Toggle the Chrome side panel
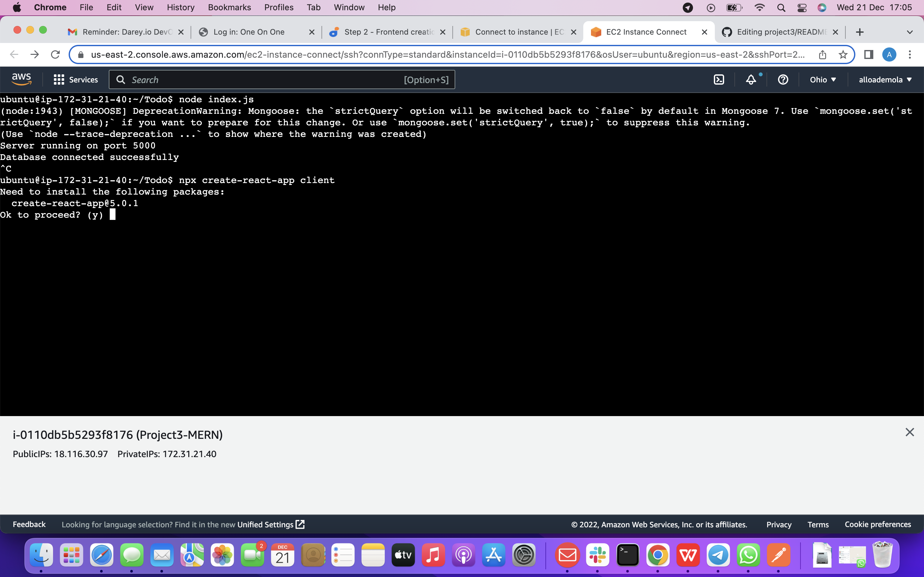 [x=868, y=54]
